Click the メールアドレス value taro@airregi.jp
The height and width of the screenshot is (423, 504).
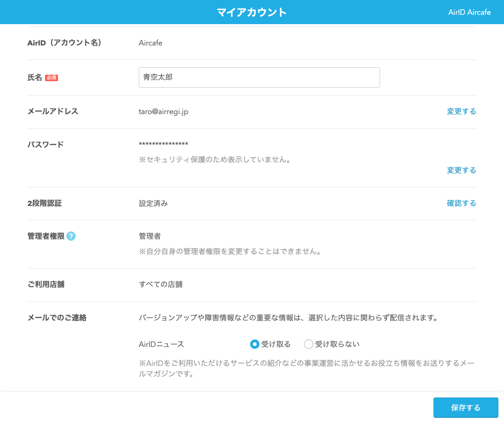pos(163,112)
